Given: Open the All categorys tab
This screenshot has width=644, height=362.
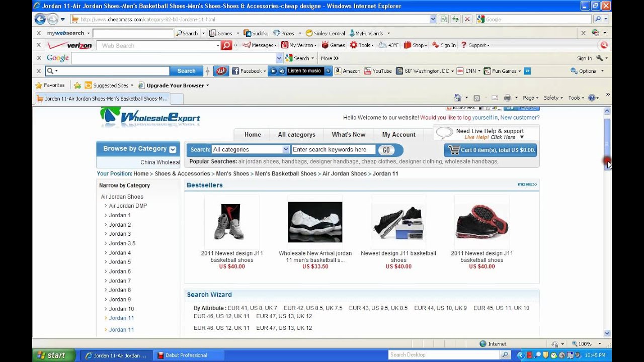Looking at the screenshot, I should tap(296, 135).
